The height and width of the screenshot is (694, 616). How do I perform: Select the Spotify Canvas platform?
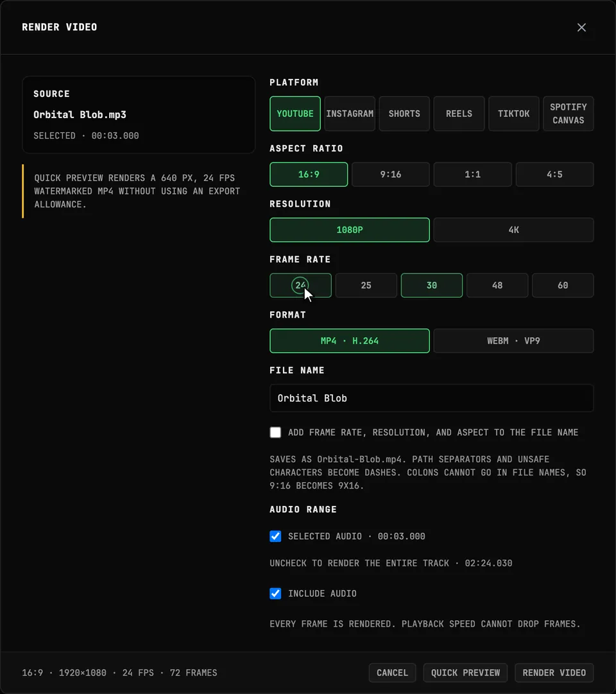(569, 114)
